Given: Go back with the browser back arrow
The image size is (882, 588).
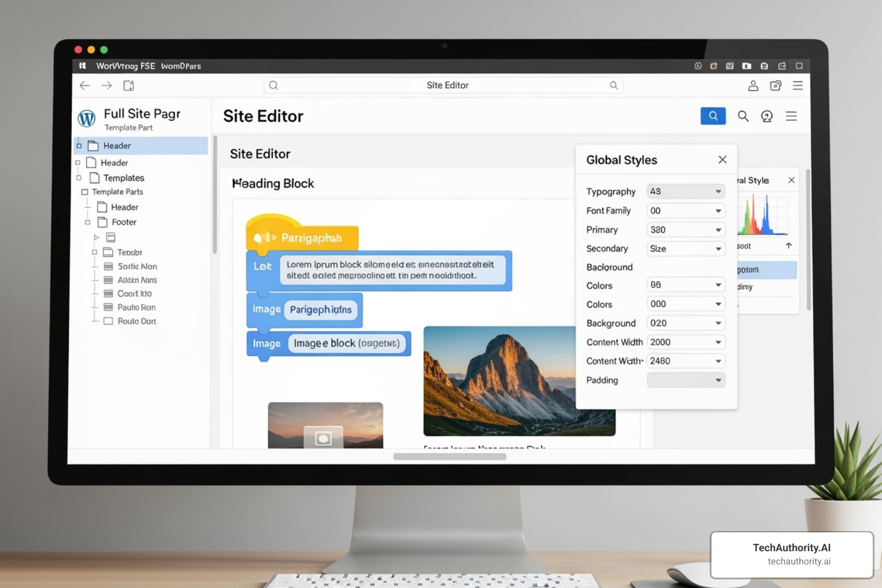Looking at the screenshot, I should [x=85, y=86].
